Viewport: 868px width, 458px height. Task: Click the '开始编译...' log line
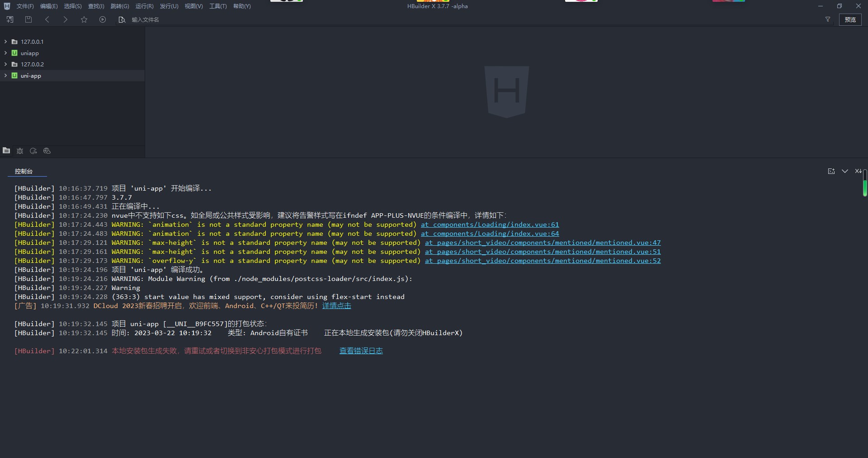coord(113,188)
